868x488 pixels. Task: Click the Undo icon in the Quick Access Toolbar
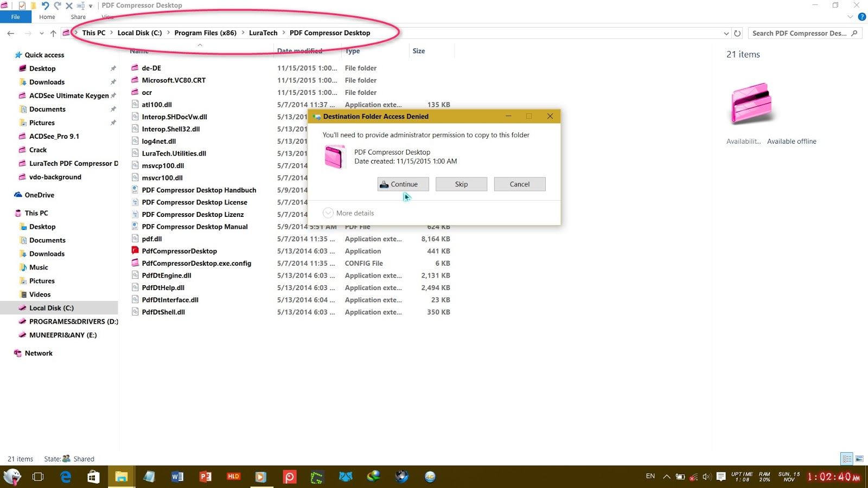point(46,5)
